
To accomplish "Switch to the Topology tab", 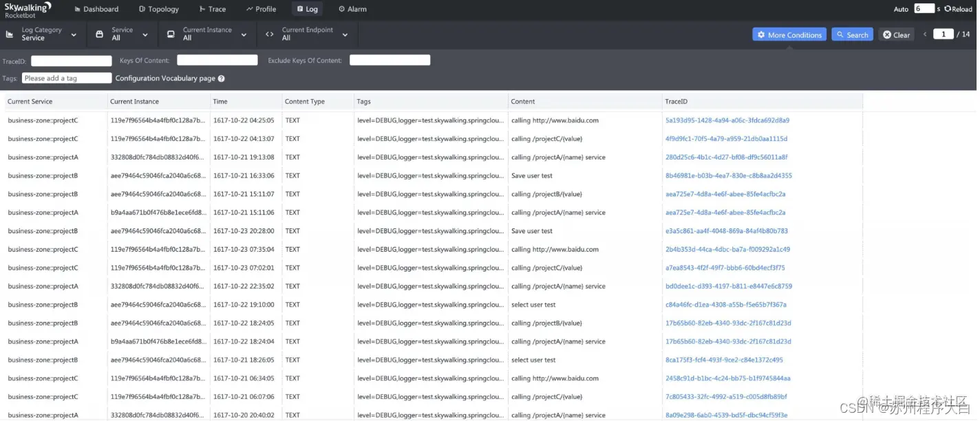I will point(159,10).
